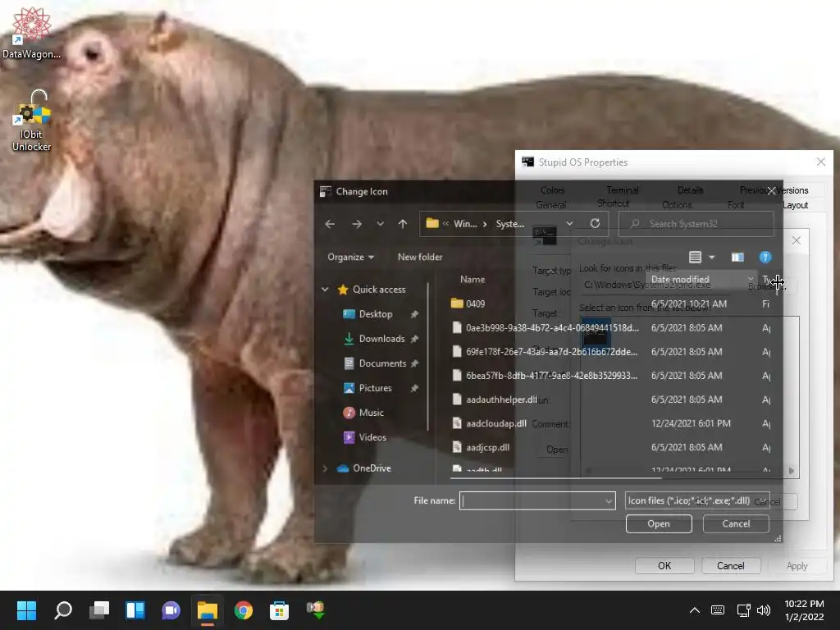
Task: Open the IObit Unlocker desktop shortcut
Action: pyautogui.click(x=32, y=121)
